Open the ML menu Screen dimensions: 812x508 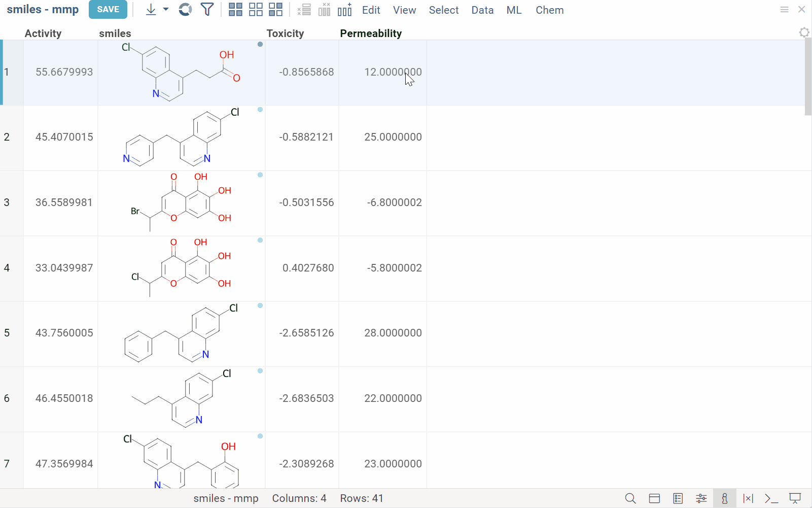coord(514,10)
